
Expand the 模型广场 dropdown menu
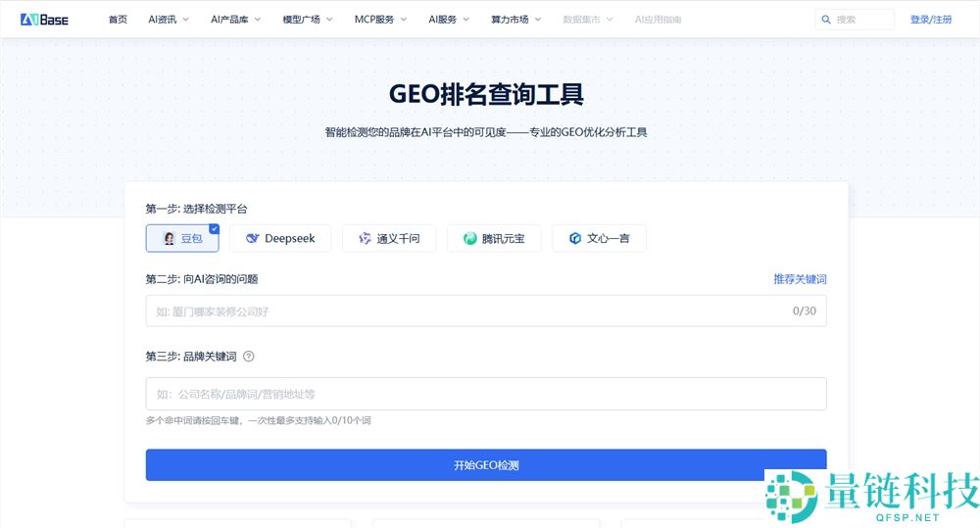(307, 20)
